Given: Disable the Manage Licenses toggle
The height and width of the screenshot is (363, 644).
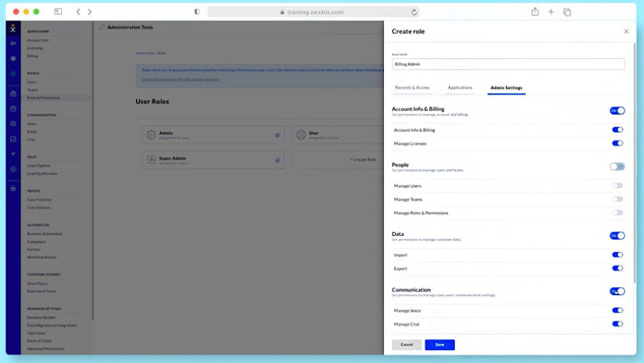Looking at the screenshot, I should click(618, 143).
